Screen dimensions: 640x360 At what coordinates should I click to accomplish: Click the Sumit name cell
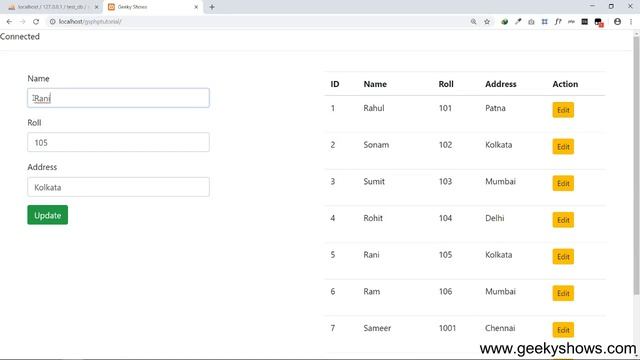pyautogui.click(x=374, y=182)
